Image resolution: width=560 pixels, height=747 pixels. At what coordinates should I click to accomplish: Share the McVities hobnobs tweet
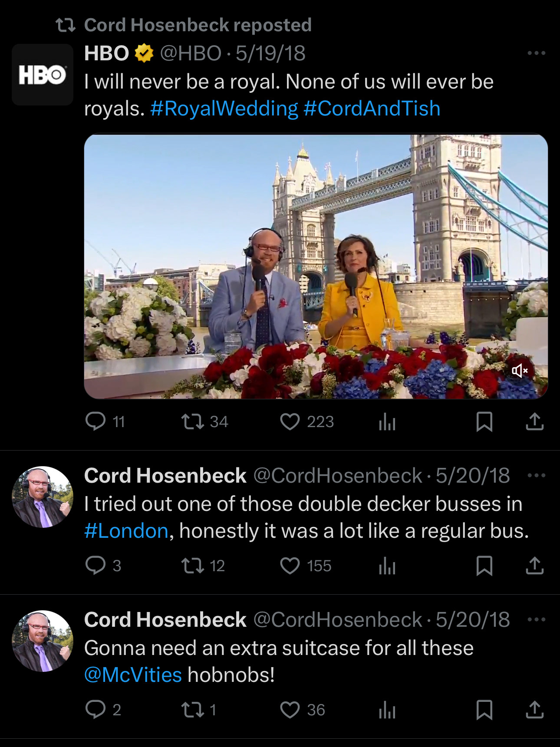pos(534,710)
